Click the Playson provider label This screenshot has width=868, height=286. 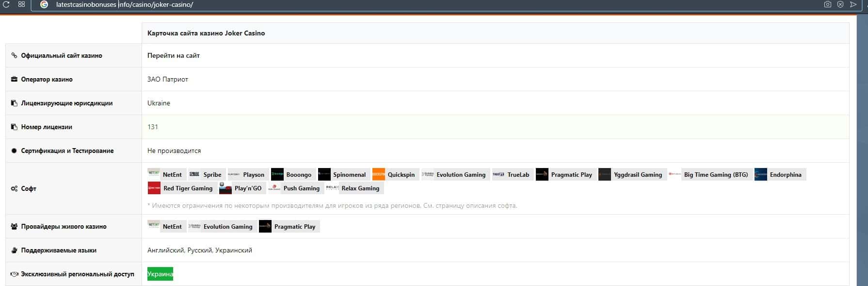(x=254, y=175)
